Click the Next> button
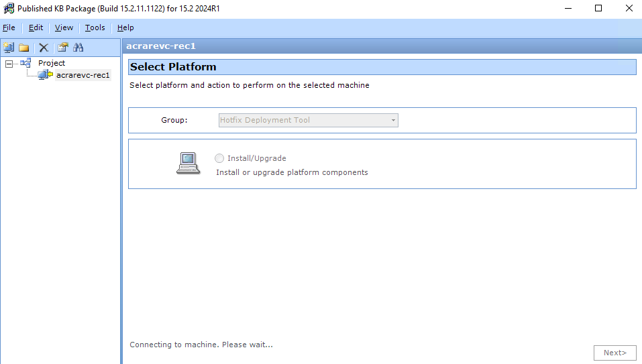 click(614, 353)
